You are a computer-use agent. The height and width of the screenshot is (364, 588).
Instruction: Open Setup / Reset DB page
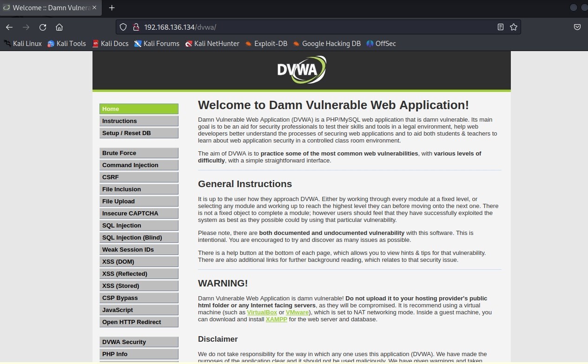[x=139, y=133]
